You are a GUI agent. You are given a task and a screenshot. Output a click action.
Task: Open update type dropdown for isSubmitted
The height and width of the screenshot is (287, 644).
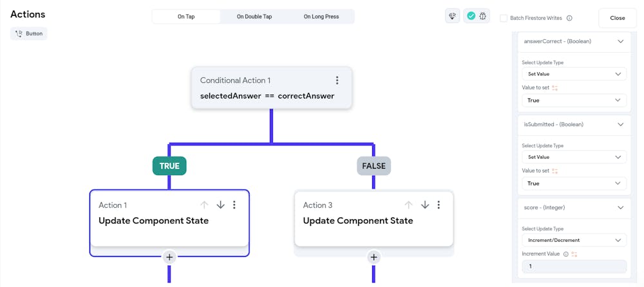[x=573, y=157]
